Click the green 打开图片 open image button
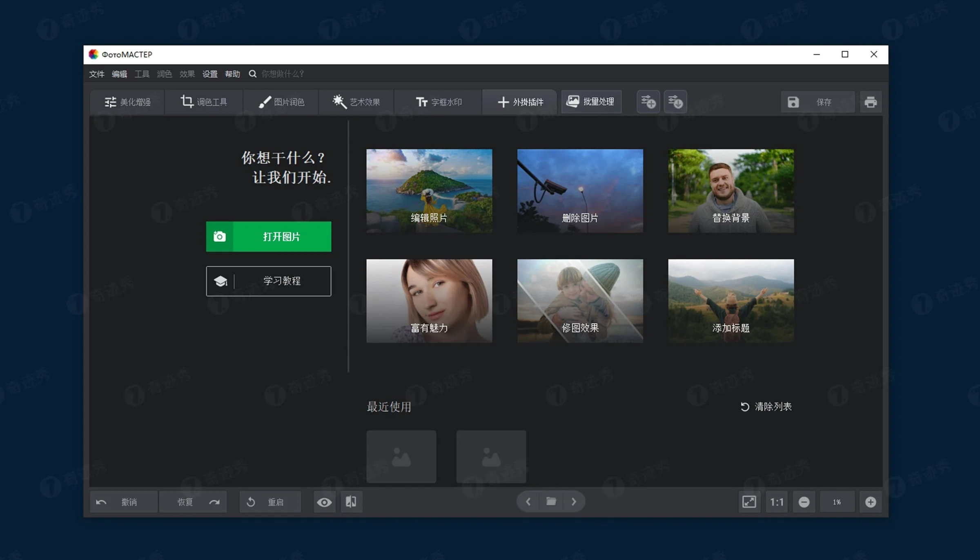The height and width of the screenshot is (560, 980). pos(269,236)
